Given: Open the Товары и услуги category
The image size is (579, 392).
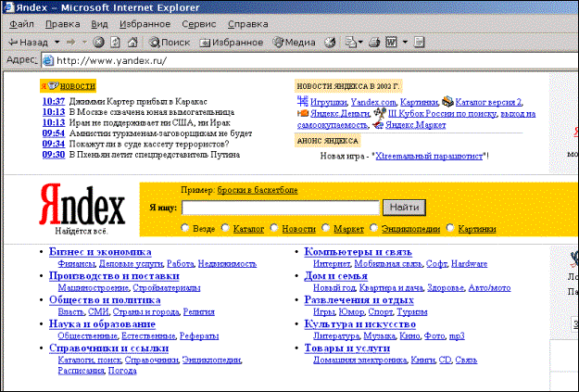Looking at the screenshot, I should coord(347,348).
